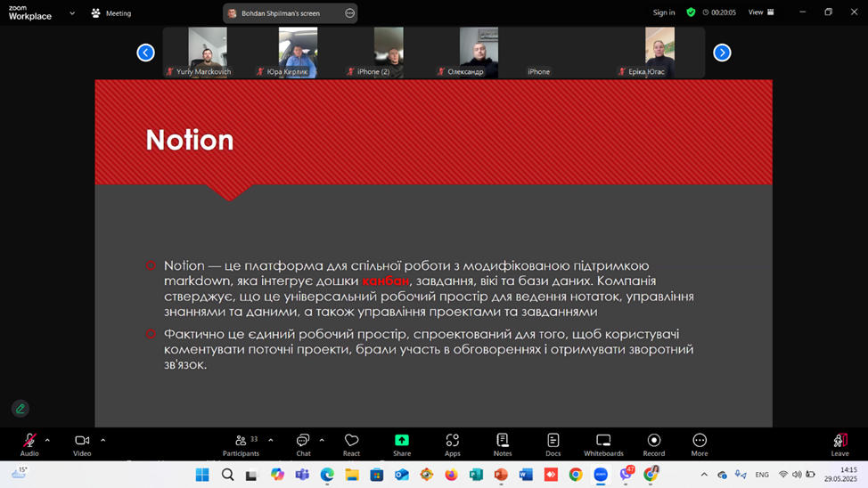Open Microsoft Store from the taskbar
This screenshot has height=488, width=868.
coord(377,475)
